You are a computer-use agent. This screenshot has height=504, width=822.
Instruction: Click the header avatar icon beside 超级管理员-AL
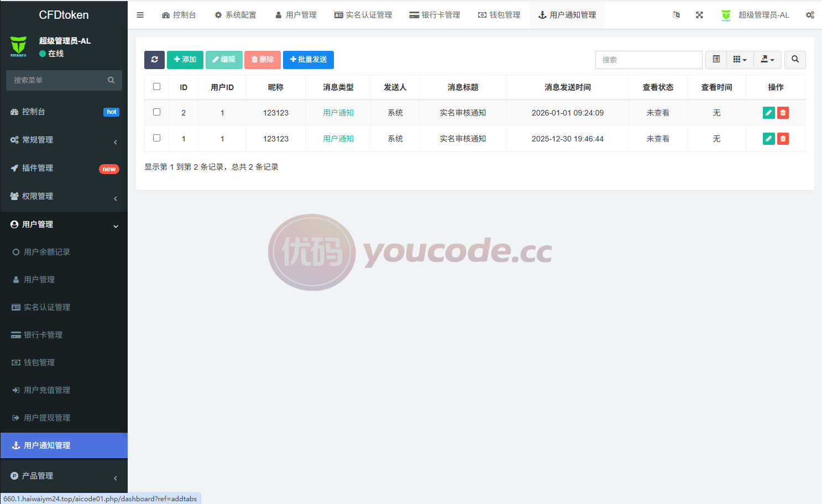(x=726, y=15)
